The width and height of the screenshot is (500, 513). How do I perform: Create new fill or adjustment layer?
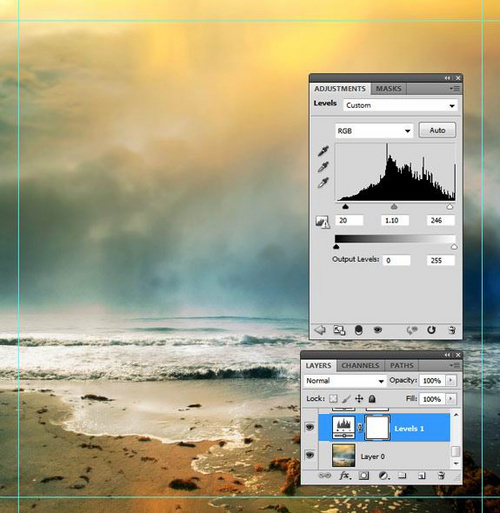click(384, 476)
